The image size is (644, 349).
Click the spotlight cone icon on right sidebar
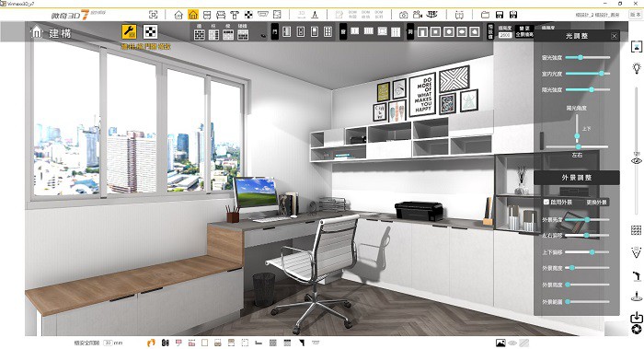tap(637, 252)
